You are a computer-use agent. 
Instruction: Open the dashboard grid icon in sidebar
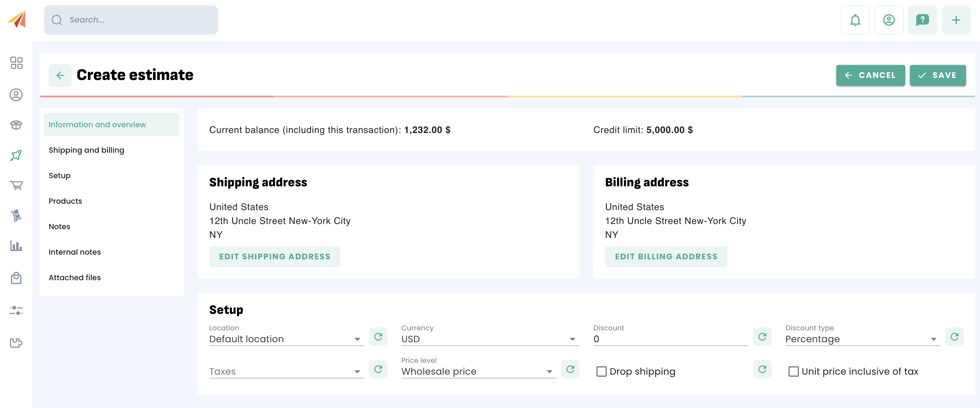point(16,63)
